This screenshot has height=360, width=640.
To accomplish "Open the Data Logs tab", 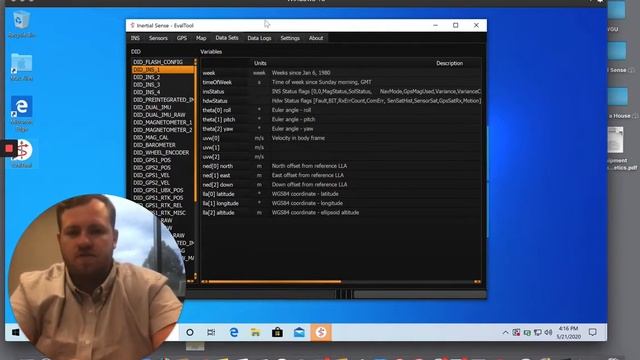I will pyautogui.click(x=259, y=38).
